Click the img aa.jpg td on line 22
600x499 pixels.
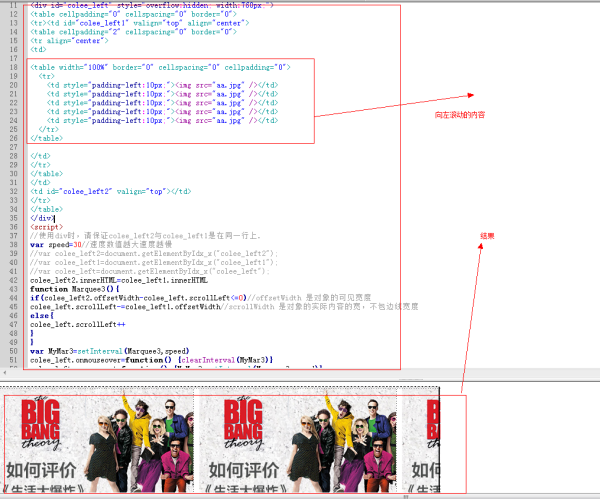pos(162,103)
